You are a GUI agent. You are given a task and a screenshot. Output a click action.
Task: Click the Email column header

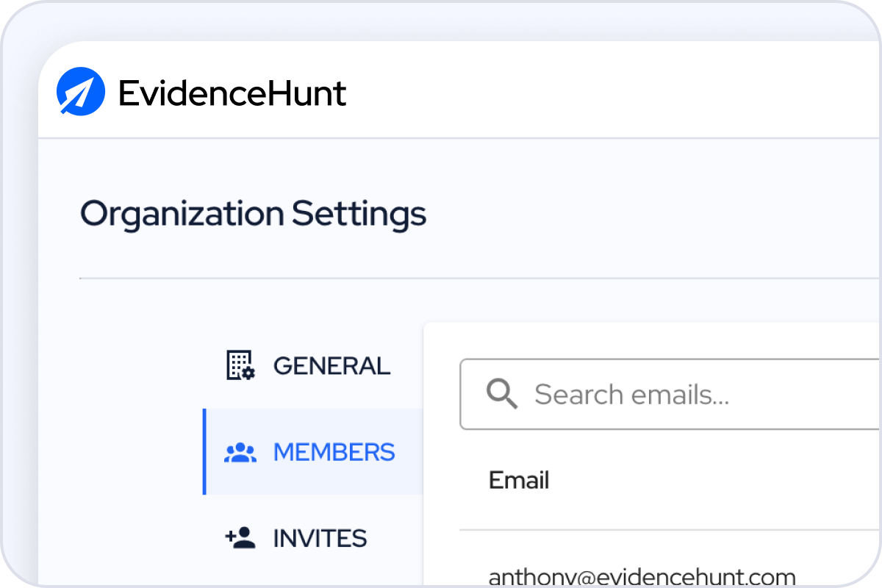tap(519, 480)
